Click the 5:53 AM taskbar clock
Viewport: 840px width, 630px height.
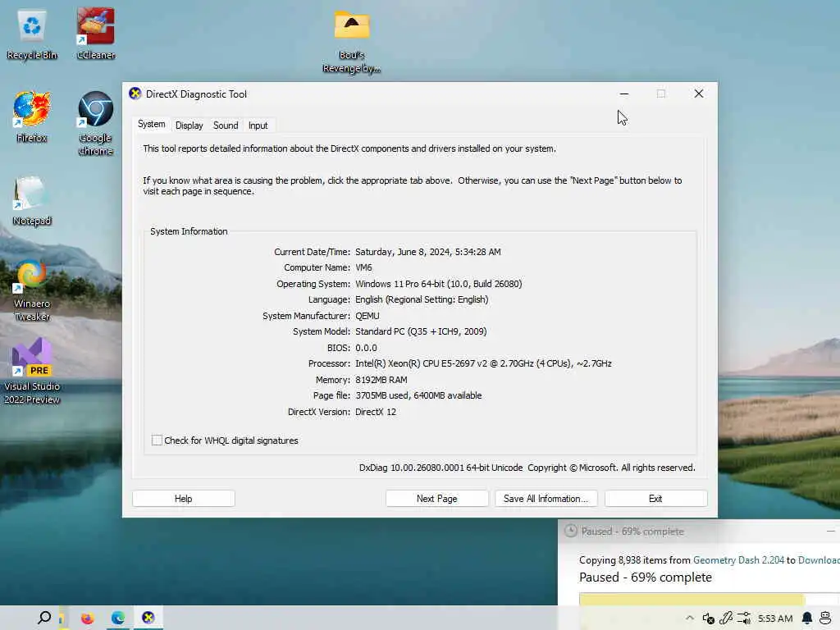click(x=775, y=619)
